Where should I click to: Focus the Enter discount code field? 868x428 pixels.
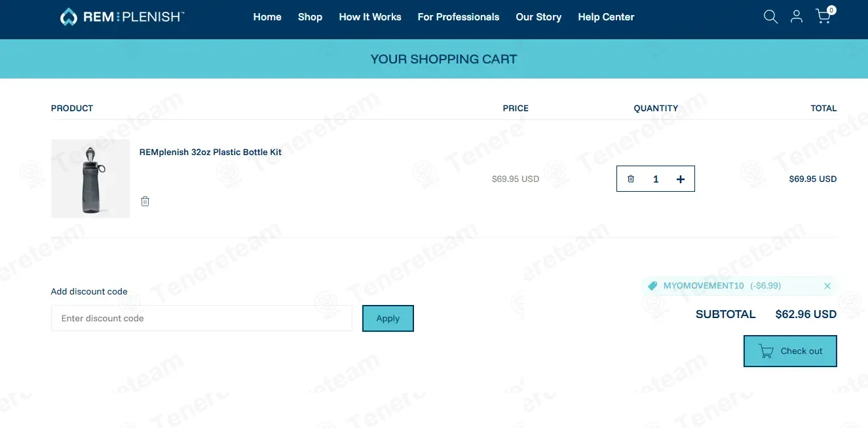[202, 318]
